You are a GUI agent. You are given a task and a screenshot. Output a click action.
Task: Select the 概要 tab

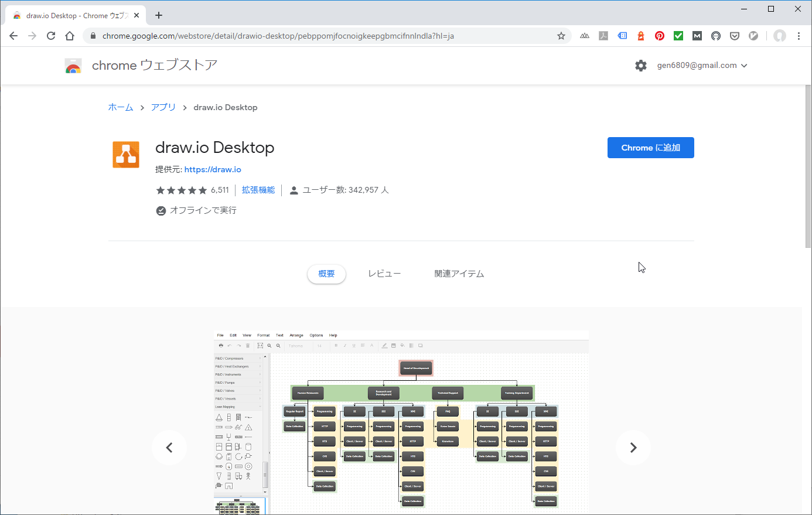[326, 274]
